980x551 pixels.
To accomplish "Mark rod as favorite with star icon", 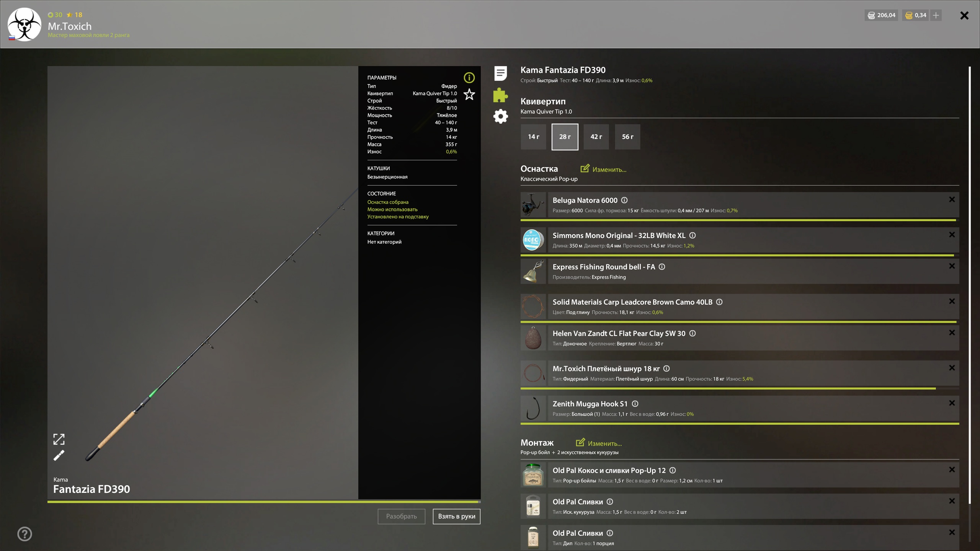I will (x=469, y=94).
